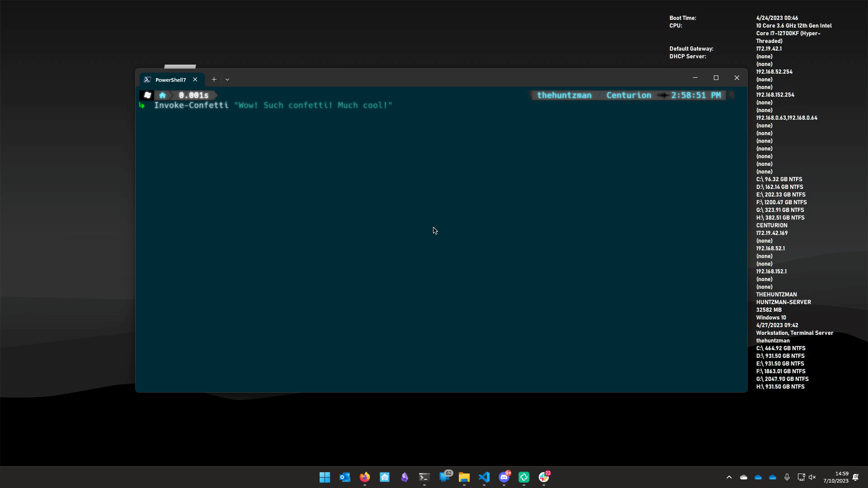The image size is (868, 488).
Task: Click the microphone tray icon
Action: point(787,477)
